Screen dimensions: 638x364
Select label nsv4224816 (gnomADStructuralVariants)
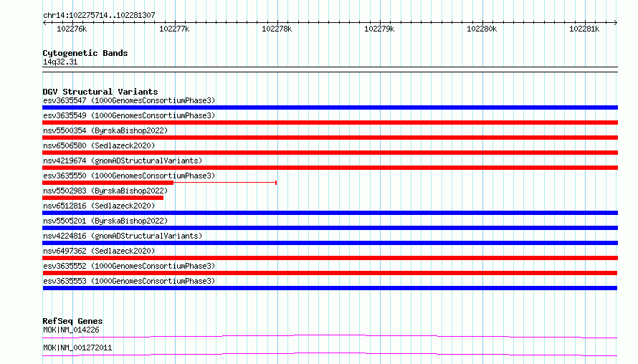point(123,236)
